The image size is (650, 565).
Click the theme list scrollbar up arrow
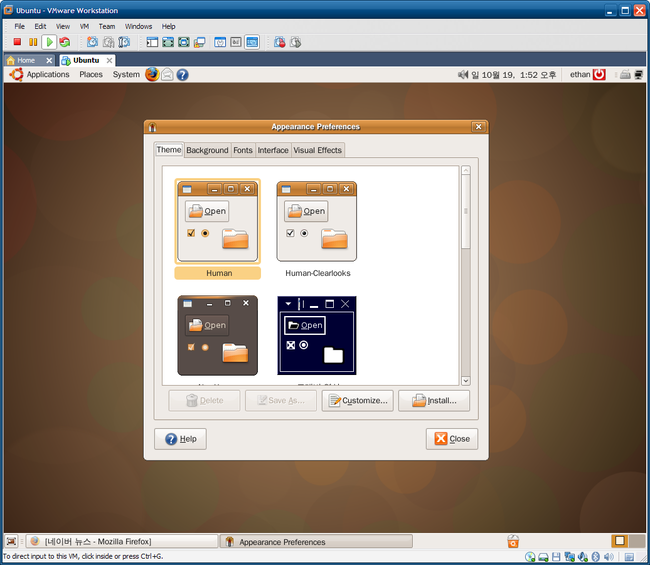point(466,170)
